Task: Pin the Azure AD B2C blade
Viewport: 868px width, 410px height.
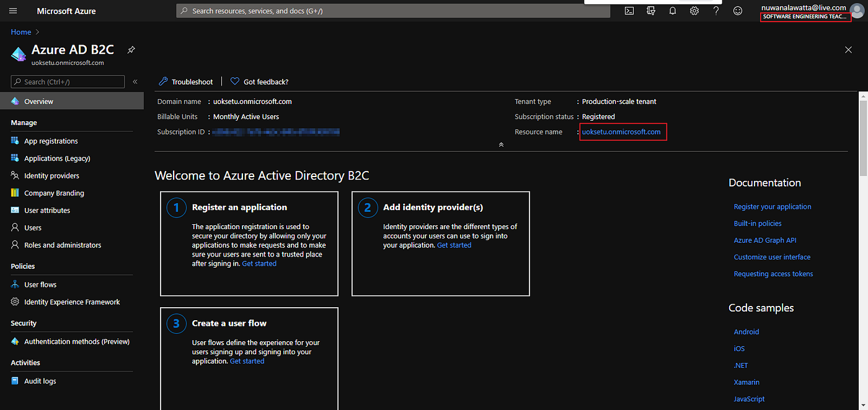Action: coord(131,50)
